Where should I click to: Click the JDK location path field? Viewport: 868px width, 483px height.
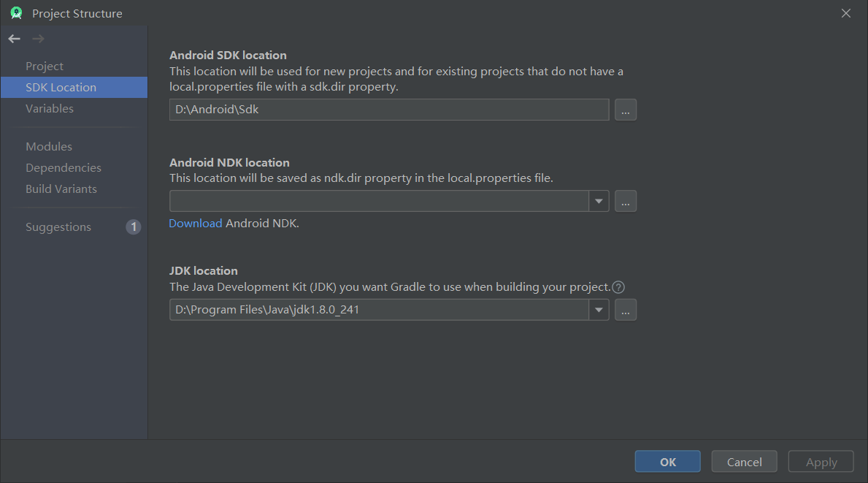tap(379, 310)
